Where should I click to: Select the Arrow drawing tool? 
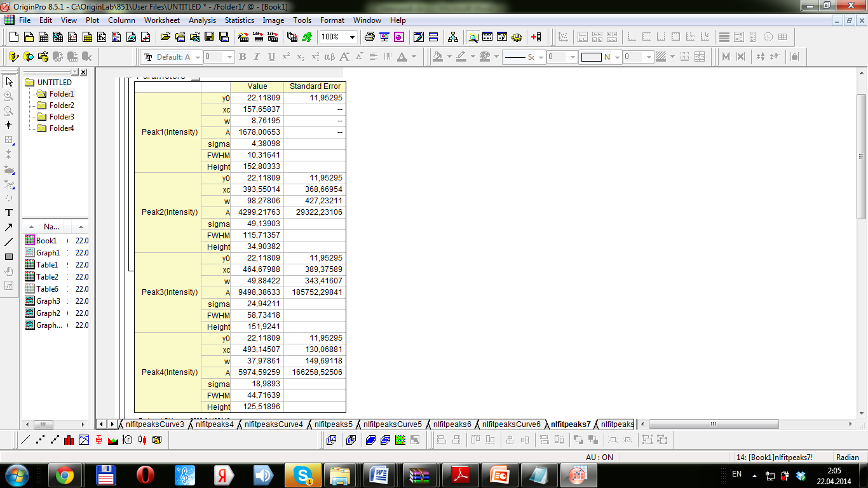click(x=9, y=227)
